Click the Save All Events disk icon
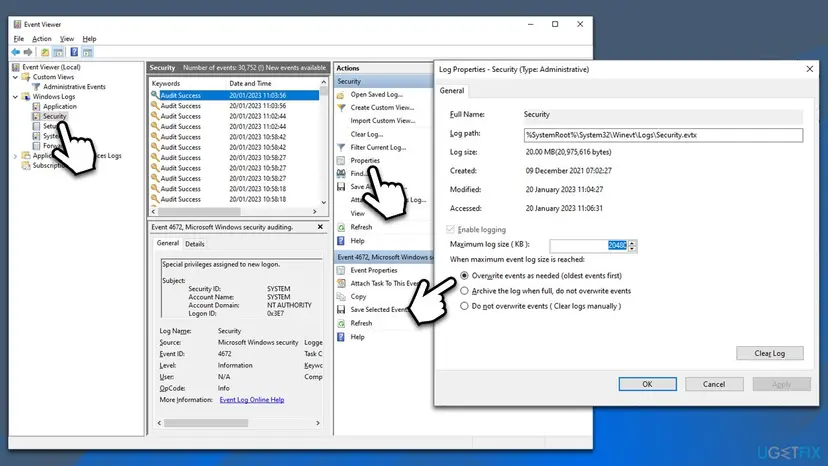The width and height of the screenshot is (828, 466). 341,187
